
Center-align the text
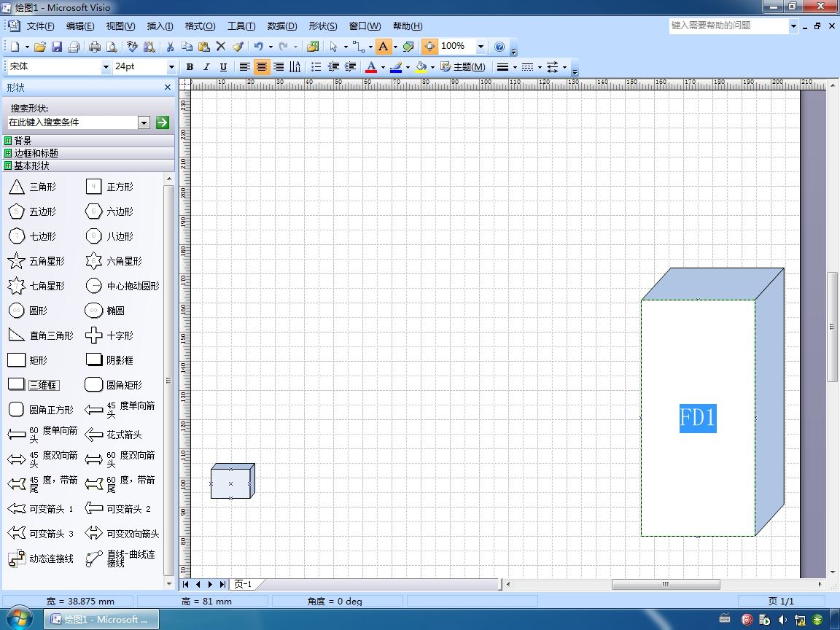pos(262,67)
